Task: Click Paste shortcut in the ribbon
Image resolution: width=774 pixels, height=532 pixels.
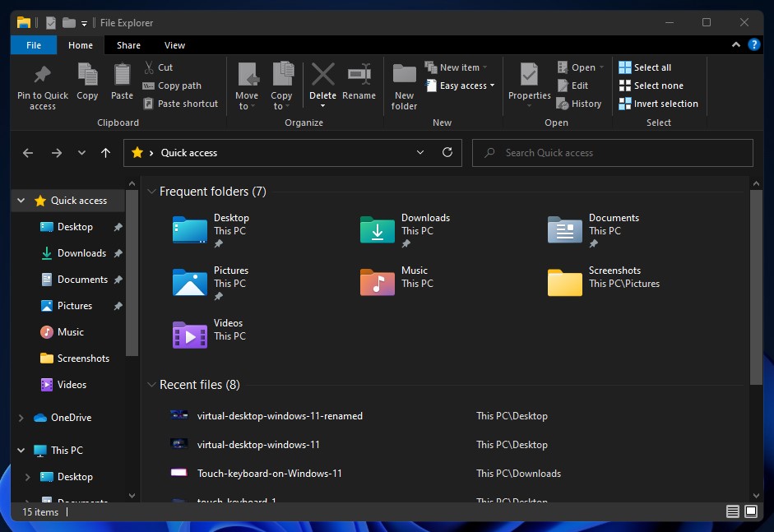Action: [181, 104]
